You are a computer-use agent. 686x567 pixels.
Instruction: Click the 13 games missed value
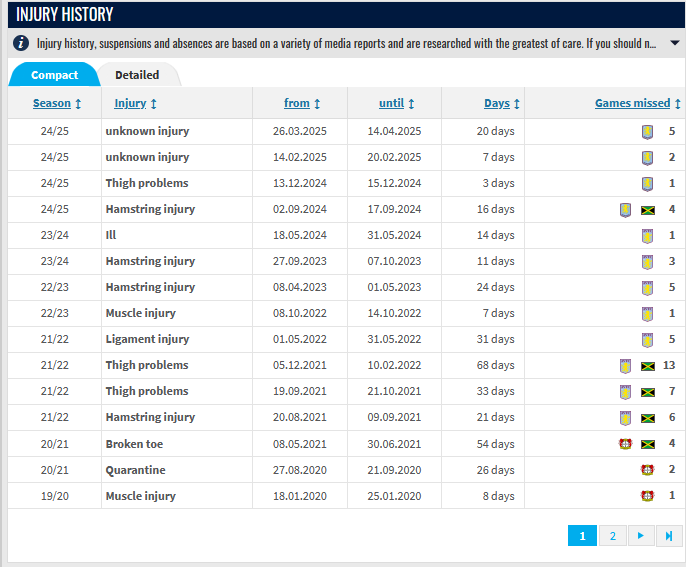pyautogui.click(x=669, y=365)
